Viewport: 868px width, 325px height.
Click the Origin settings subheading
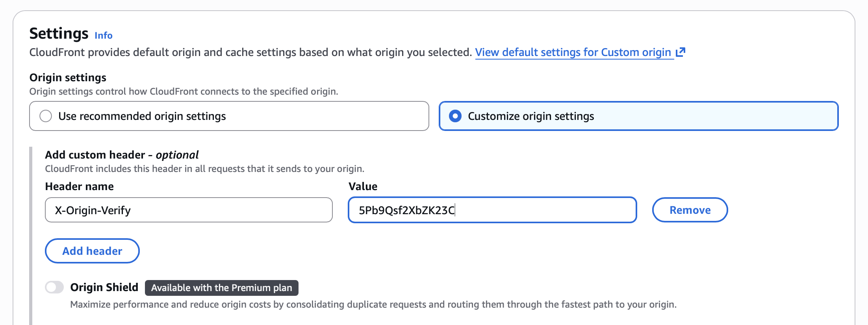pos(68,77)
